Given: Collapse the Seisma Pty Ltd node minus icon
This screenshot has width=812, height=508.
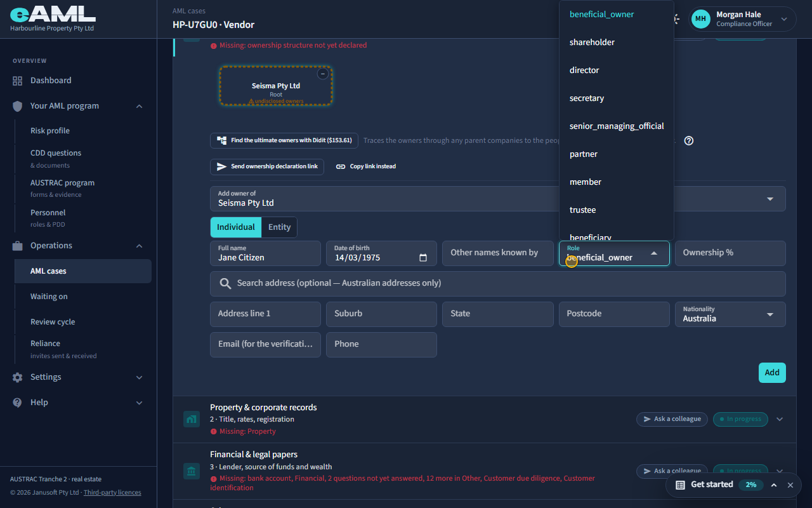Looking at the screenshot, I should [x=322, y=74].
